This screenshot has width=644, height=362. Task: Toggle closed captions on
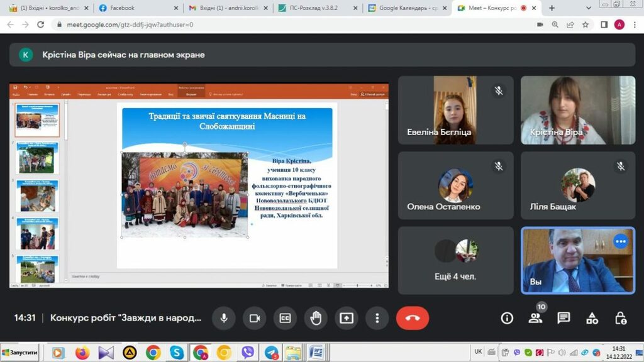(285, 318)
